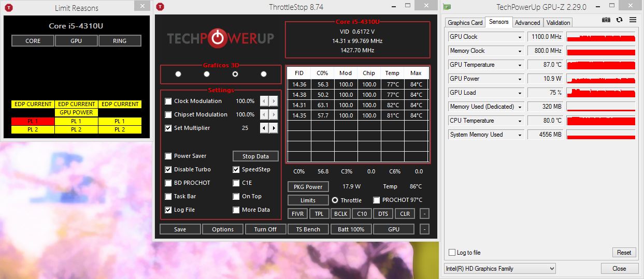The width and height of the screenshot is (644, 279).
Task: Open the GPU Power sensor dropdown
Action: click(520, 79)
